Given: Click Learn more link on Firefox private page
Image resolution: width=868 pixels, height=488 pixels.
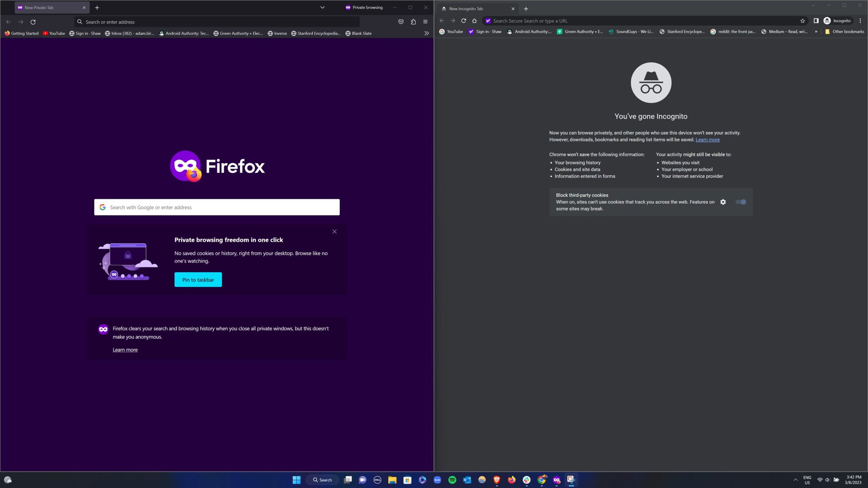Looking at the screenshot, I should pyautogui.click(x=125, y=350).
